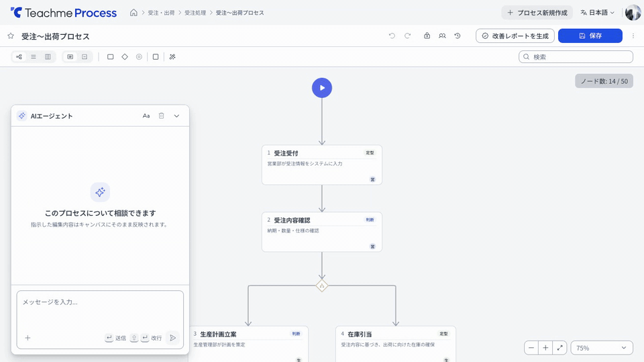Select the compact node display toggle
644x362 pixels.
coord(85,56)
